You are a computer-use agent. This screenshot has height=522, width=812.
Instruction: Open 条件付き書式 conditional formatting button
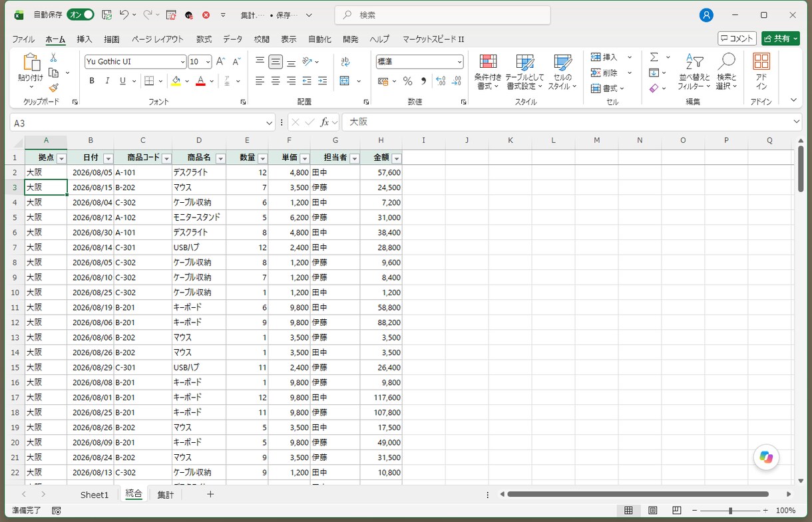coord(488,71)
